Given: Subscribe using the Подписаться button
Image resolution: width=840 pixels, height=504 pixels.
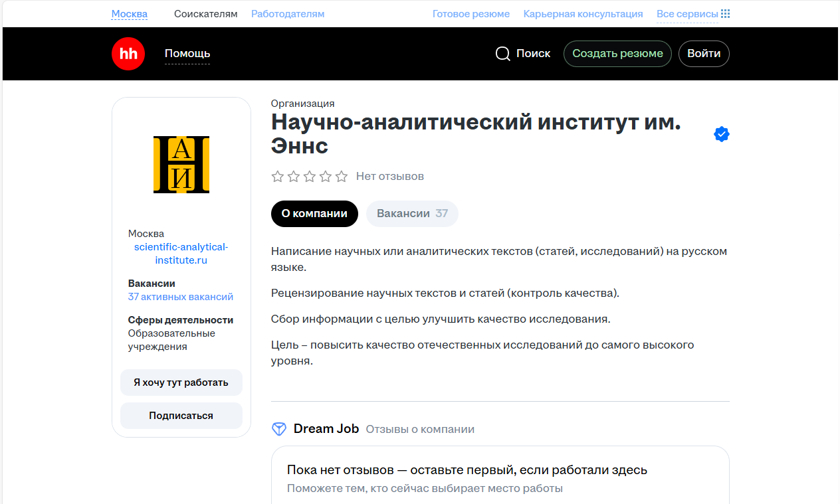Looking at the screenshot, I should point(181,416).
